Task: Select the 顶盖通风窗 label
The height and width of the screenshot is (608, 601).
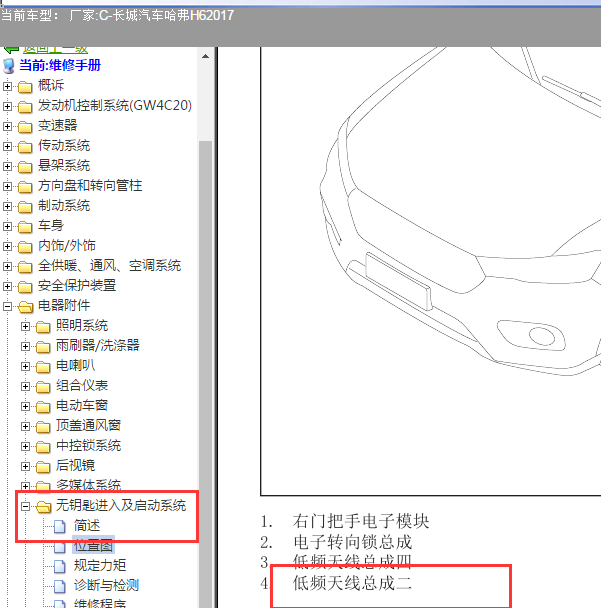Action: [x=88, y=426]
